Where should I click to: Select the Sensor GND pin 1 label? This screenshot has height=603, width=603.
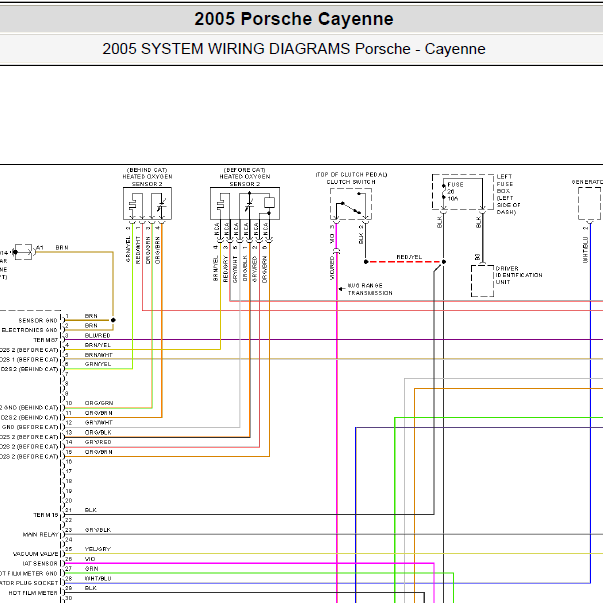click(38, 320)
